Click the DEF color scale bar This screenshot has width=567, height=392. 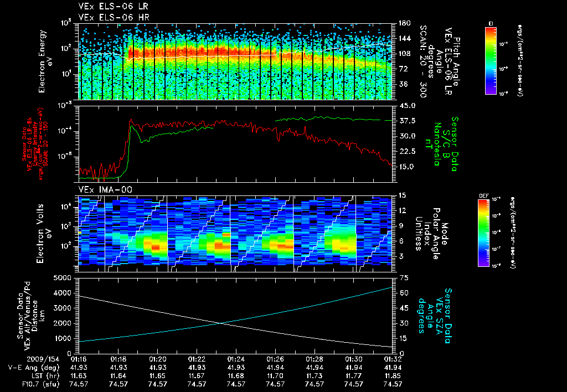(x=484, y=233)
